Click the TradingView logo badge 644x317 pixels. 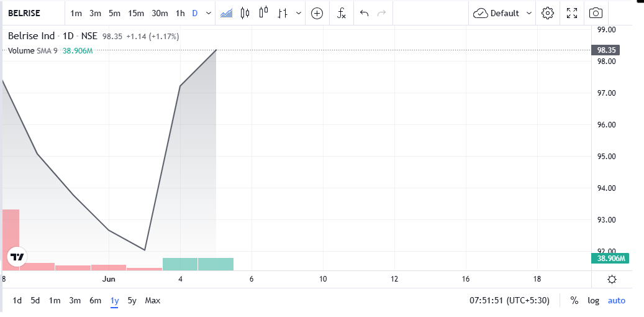tap(17, 257)
